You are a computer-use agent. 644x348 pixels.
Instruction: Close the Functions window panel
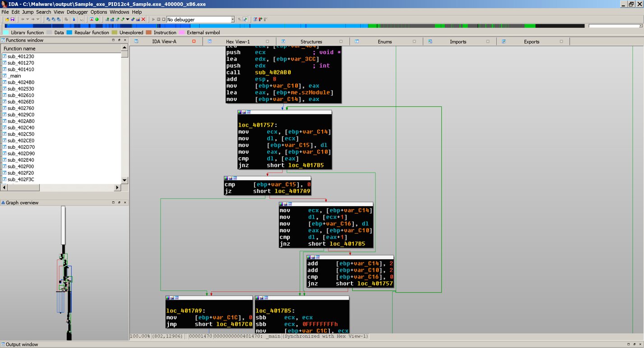(x=125, y=40)
